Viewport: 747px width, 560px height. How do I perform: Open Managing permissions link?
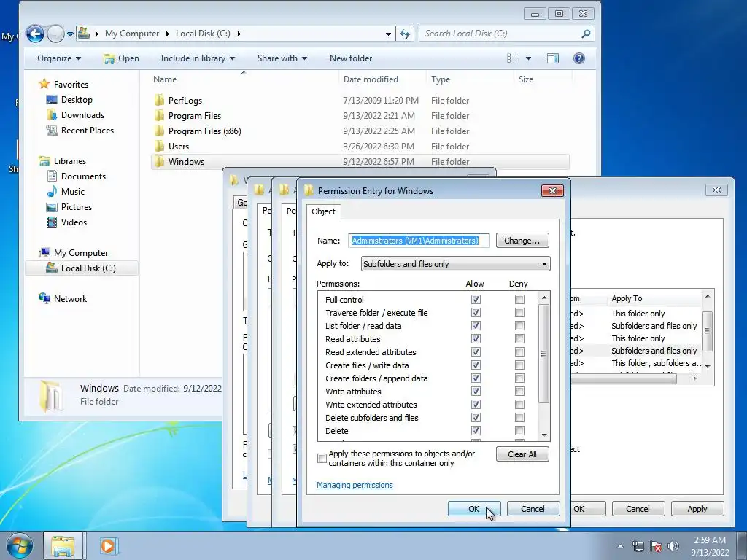[x=355, y=485]
